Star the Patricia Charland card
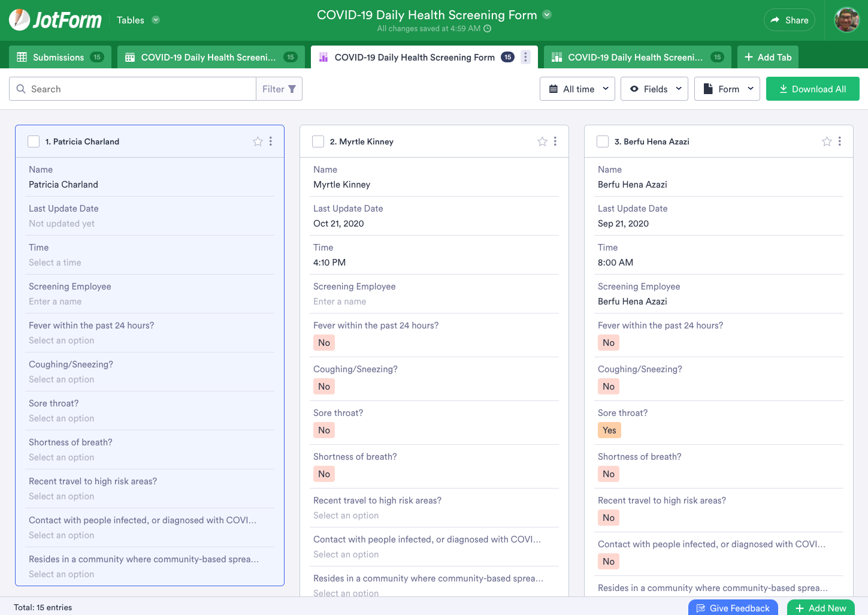The image size is (868, 615). click(x=258, y=141)
